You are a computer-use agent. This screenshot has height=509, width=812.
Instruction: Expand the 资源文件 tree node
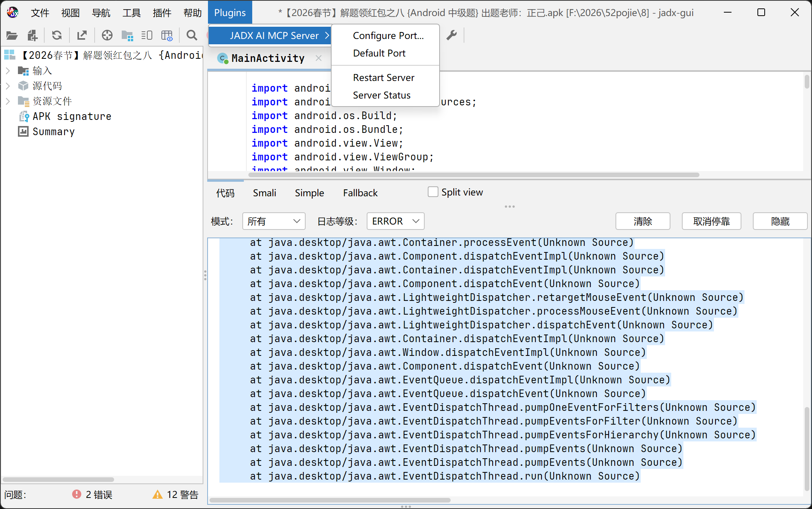(8, 101)
